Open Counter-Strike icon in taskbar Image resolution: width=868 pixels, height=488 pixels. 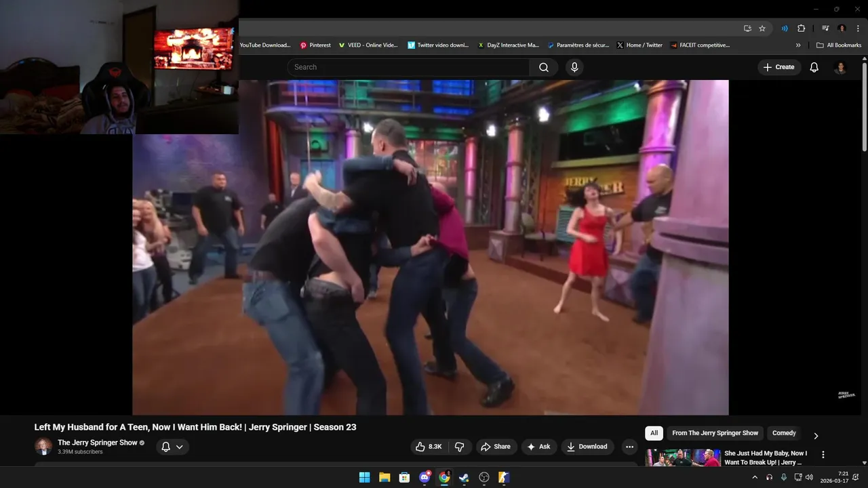click(504, 477)
